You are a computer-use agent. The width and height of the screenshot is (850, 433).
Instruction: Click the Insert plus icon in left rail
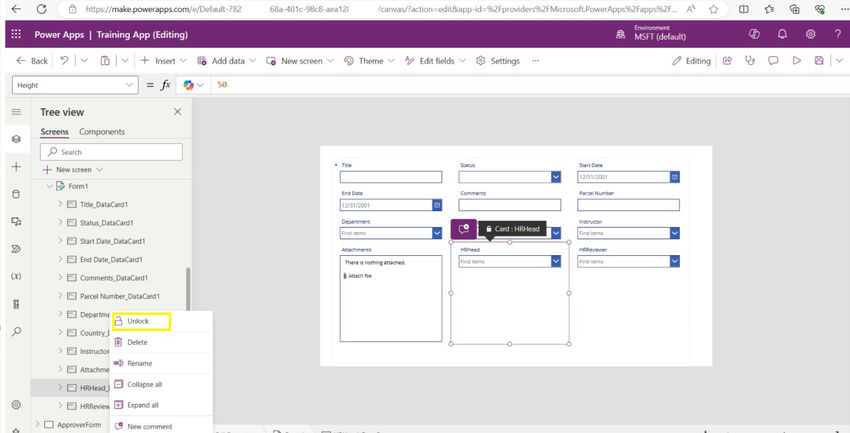pos(16,167)
